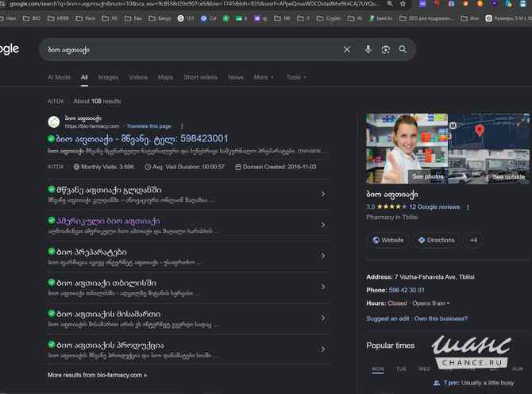This screenshot has height=394, width=532.
Task: Click the partial Google logo
Action: (x=10, y=49)
